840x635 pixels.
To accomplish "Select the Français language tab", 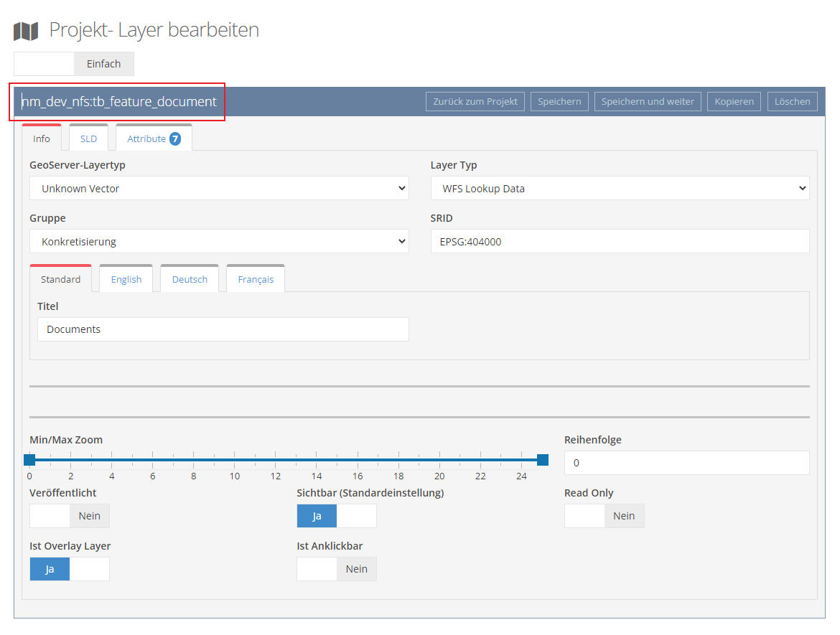I will (x=256, y=279).
